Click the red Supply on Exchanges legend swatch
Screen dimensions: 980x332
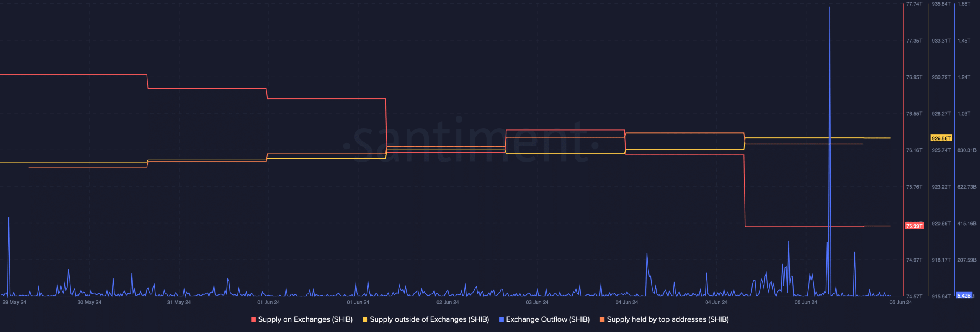click(253, 319)
